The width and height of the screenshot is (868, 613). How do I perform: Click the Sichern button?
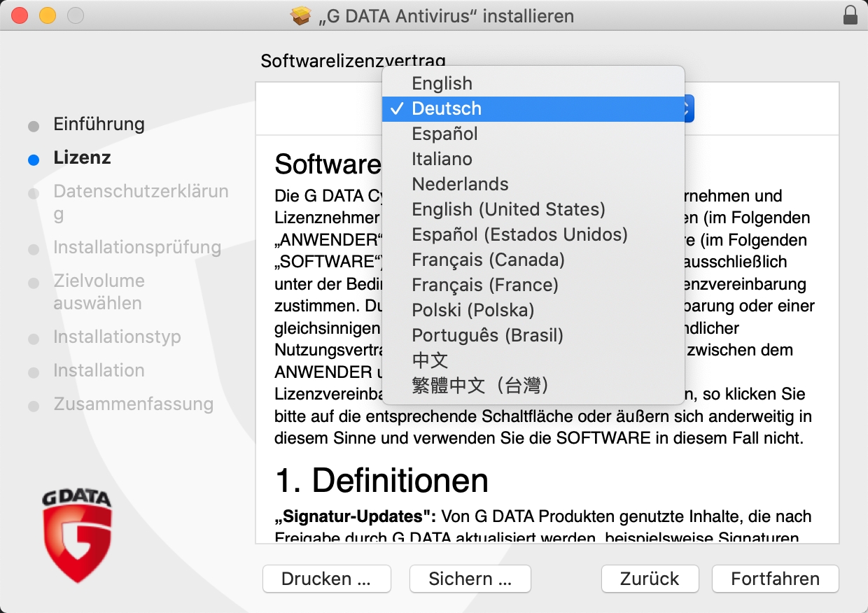pos(470,579)
